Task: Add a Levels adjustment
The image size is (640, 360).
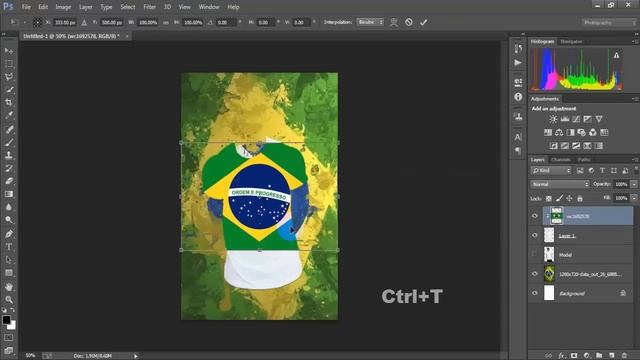Action: click(564, 119)
